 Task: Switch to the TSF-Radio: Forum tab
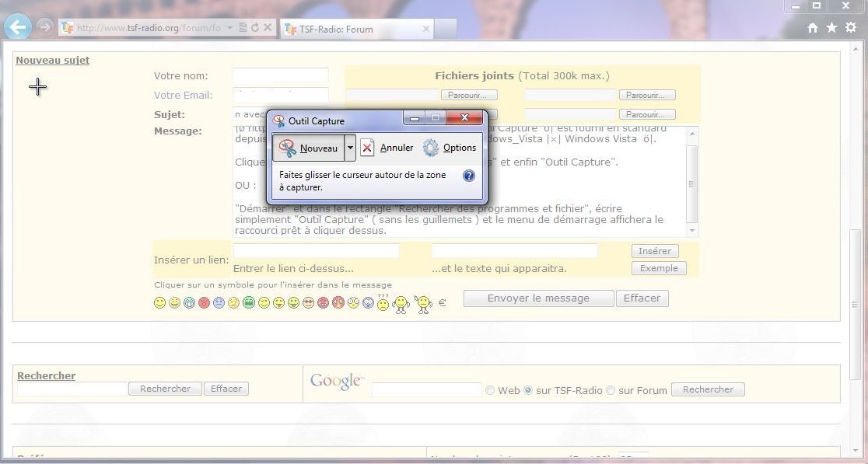click(356, 29)
